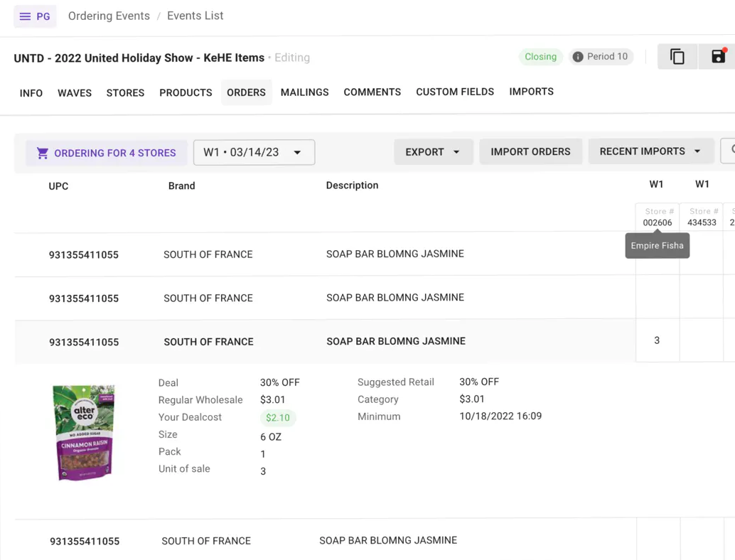
Task: Click the Closing status badge
Action: (540, 57)
